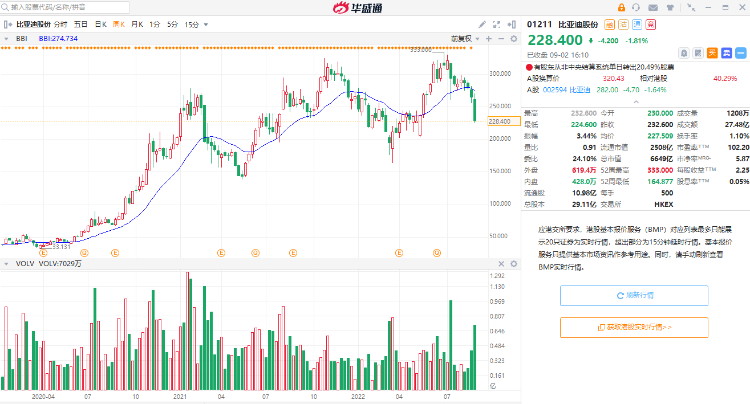Click the BBI:274.734 value readout
750x404 pixels.
(x=58, y=39)
